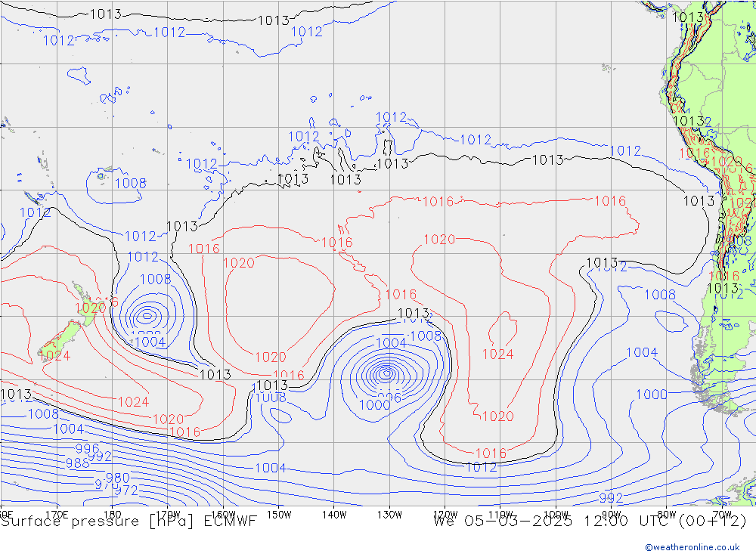Click the forecast date and time text
The width and height of the screenshot is (756, 554).
tap(590, 521)
